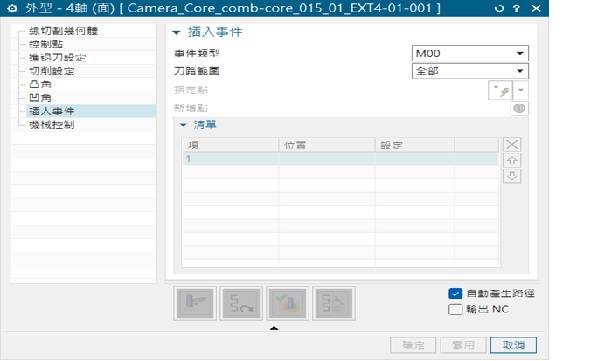
Task: Open the 凸角 settings node
Action: point(40,84)
